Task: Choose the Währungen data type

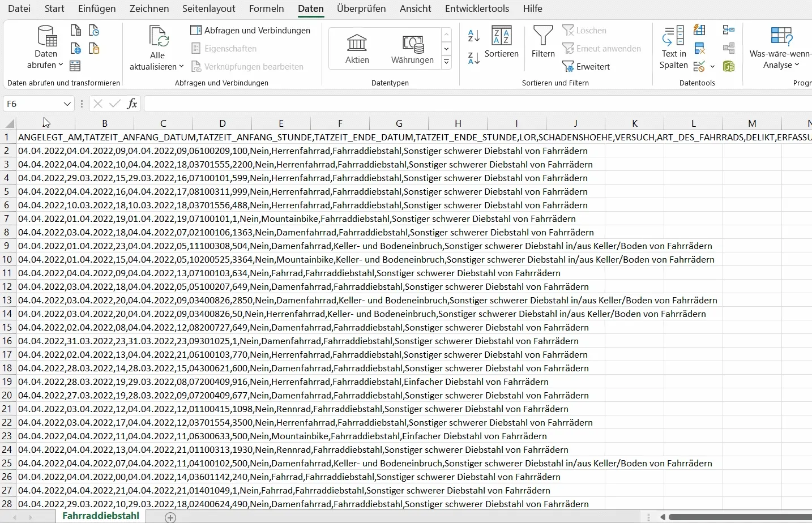Action: (412, 49)
